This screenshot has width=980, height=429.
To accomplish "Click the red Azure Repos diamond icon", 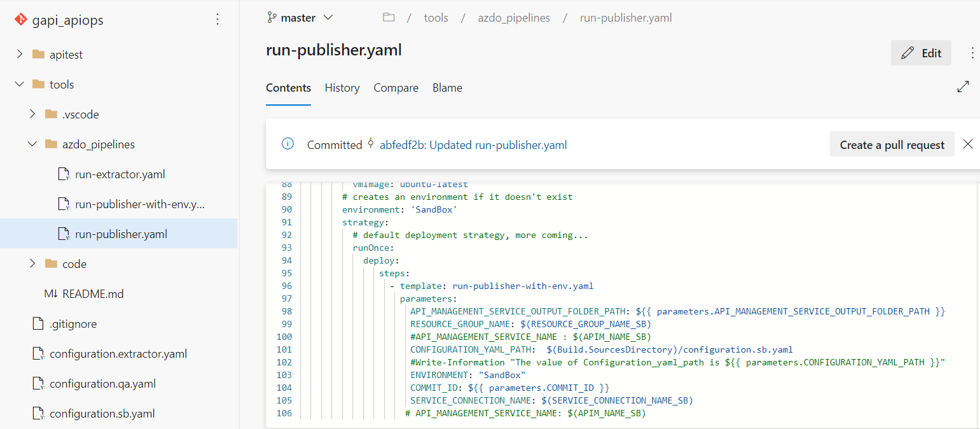I will tap(21, 19).
